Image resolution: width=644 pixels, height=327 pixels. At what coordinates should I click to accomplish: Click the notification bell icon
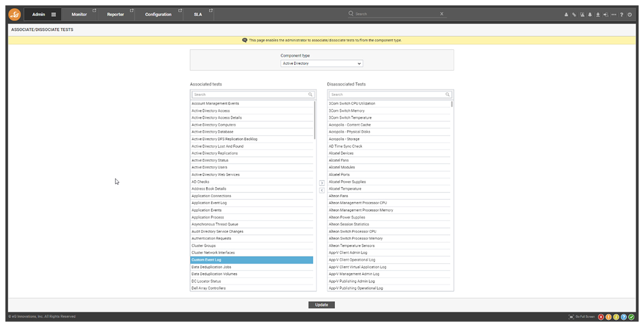[x=590, y=14]
